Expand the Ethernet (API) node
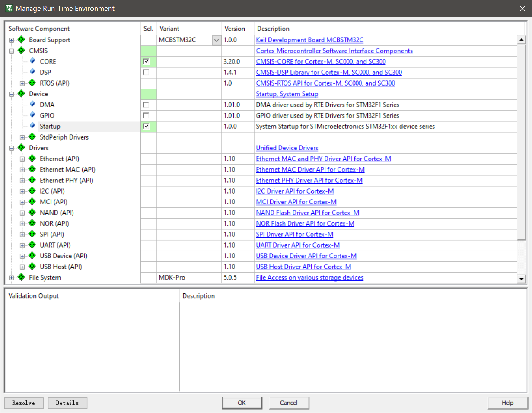The height and width of the screenshot is (413, 532). (22, 159)
